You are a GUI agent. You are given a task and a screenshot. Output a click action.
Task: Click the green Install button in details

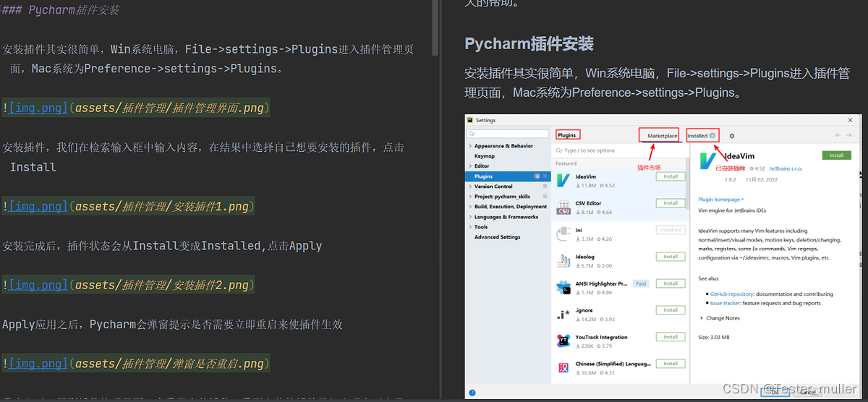tap(836, 155)
